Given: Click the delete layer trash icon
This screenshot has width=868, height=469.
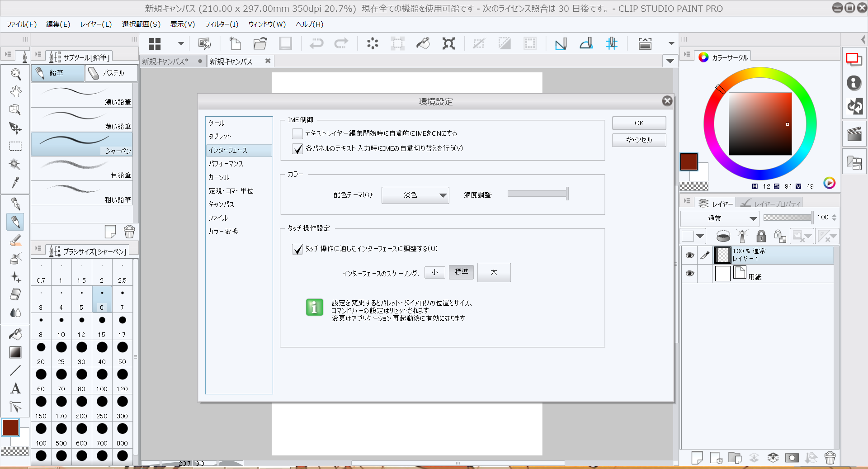Looking at the screenshot, I should pos(830,458).
